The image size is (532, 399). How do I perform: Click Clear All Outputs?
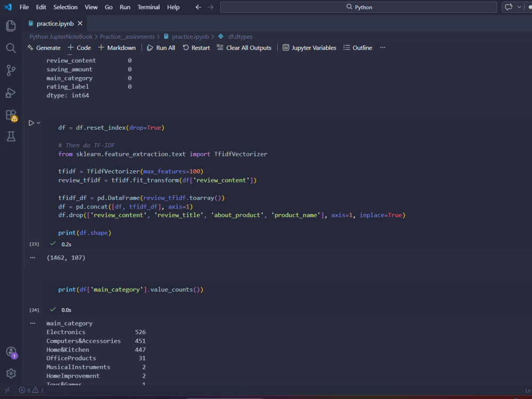(x=244, y=48)
